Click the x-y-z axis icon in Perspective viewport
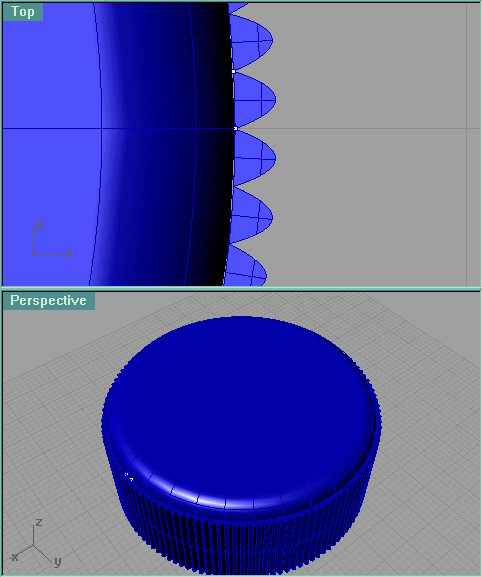482x577 pixels. [36, 542]
